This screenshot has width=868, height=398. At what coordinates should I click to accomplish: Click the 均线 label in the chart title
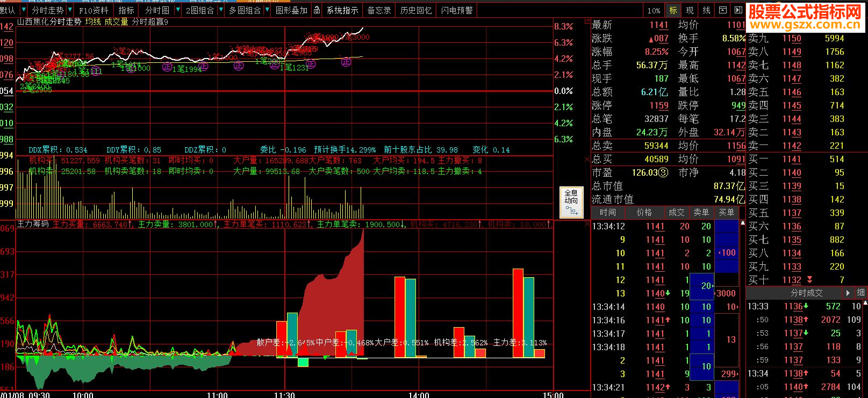(x=93, y=21)
